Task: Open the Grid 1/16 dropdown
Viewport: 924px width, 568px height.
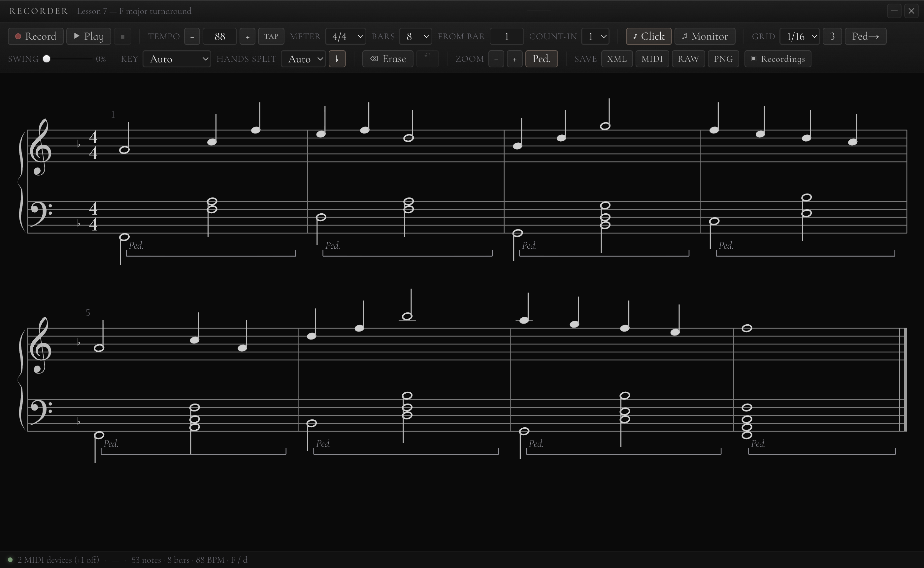Action: click(800, 36)
